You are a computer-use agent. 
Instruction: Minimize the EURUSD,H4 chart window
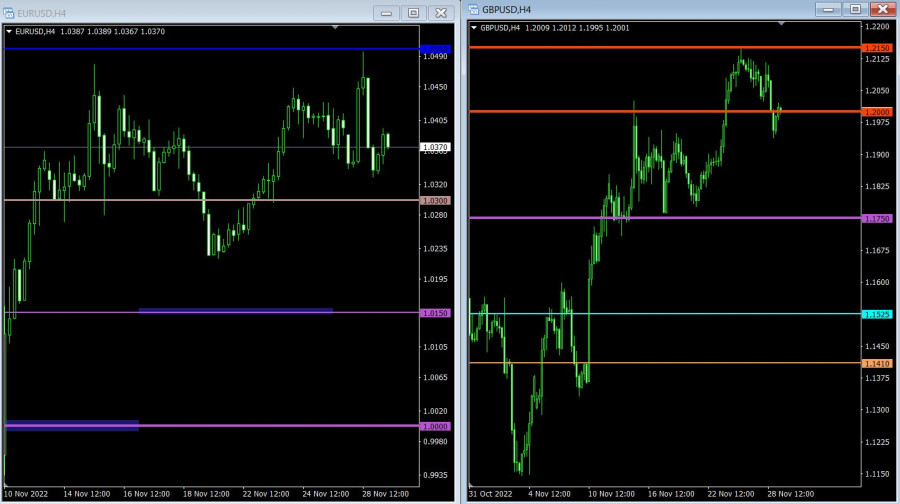(387, 13)
